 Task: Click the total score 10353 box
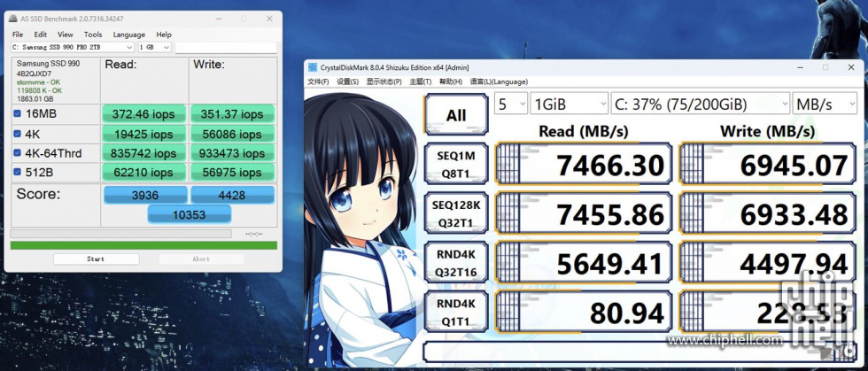[190, 214]
